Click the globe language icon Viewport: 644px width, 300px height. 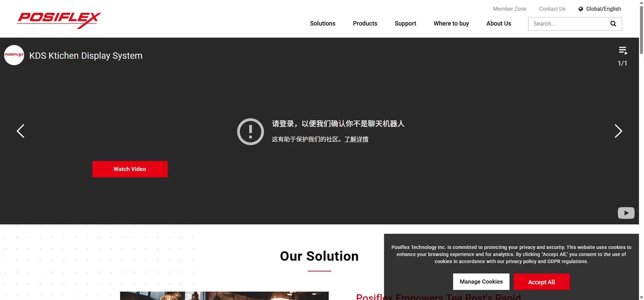pos(581,9)
